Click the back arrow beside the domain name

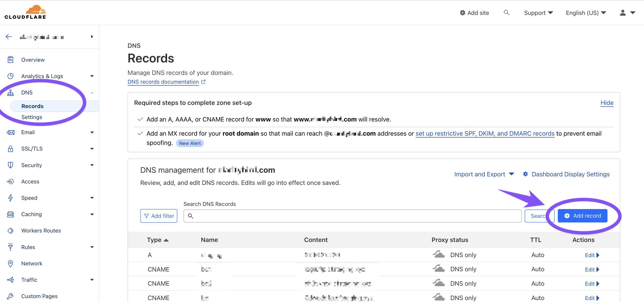coord(9,37)
